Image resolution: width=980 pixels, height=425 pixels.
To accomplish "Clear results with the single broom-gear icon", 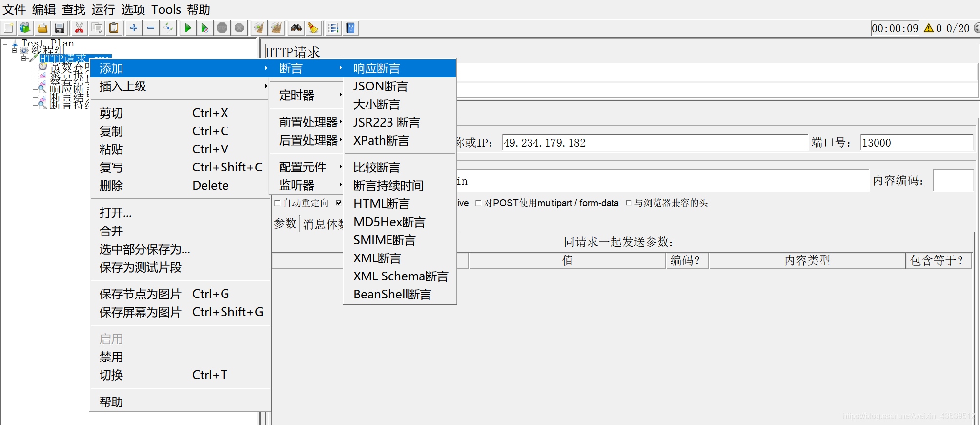I will point(259,28).
